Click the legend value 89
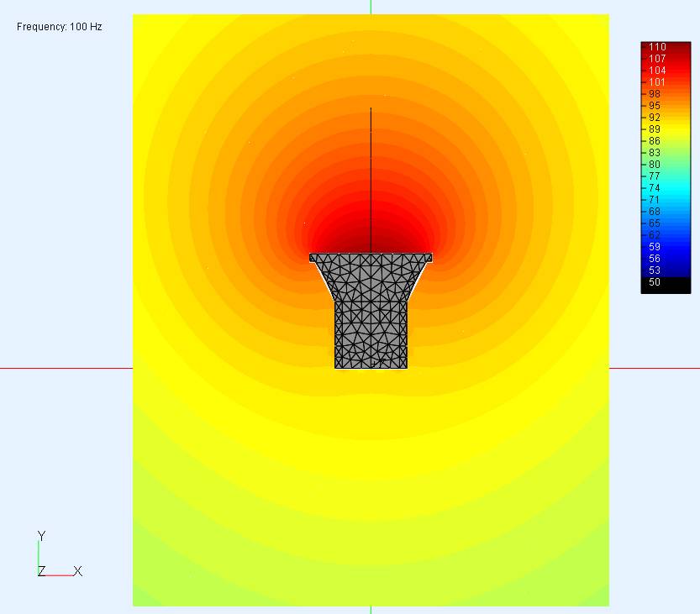 click(655, 129)
